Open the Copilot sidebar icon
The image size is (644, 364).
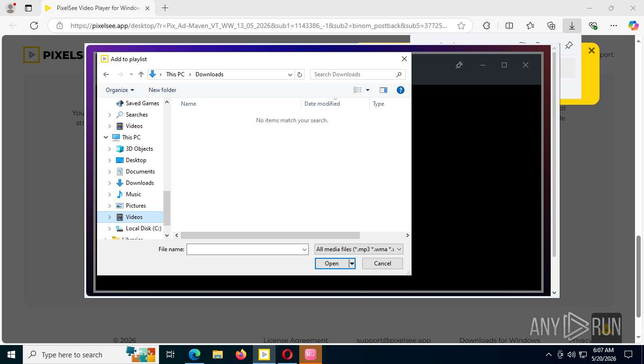click(x=634, y=26)
